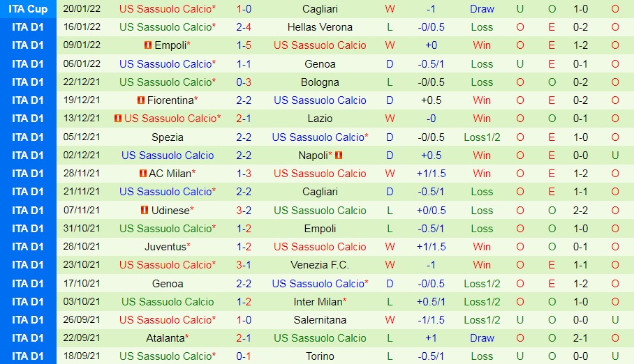Open the 1-5 score of the Empoli match
The height and width of the screenshot is (364, 634).
[x=244, y=45]
